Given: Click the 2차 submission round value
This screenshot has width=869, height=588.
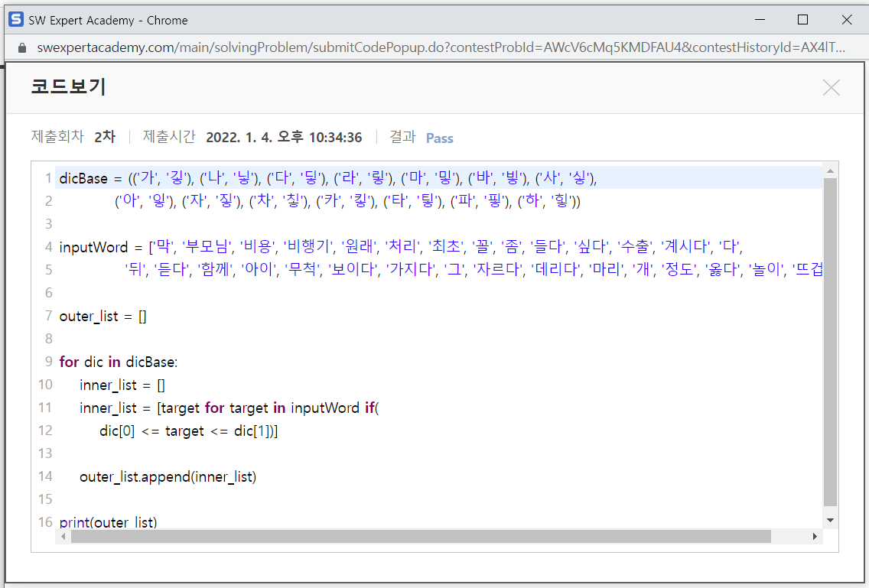Looking at the screenshot, I should (x=105, y=137).
